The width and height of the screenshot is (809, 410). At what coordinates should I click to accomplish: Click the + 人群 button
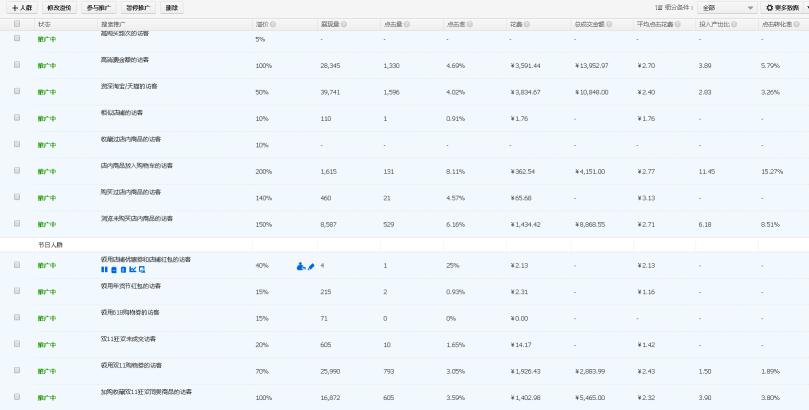22,7
